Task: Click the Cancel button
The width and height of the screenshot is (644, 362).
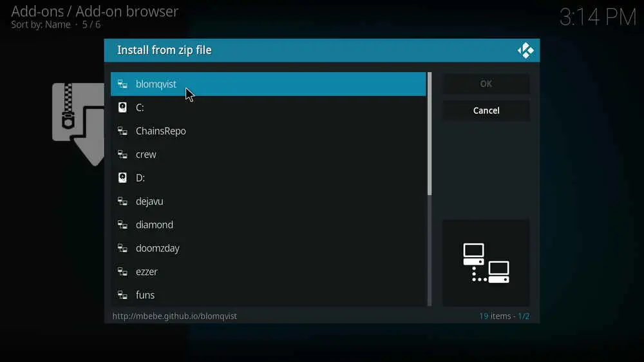Action: tap(486, 111)
